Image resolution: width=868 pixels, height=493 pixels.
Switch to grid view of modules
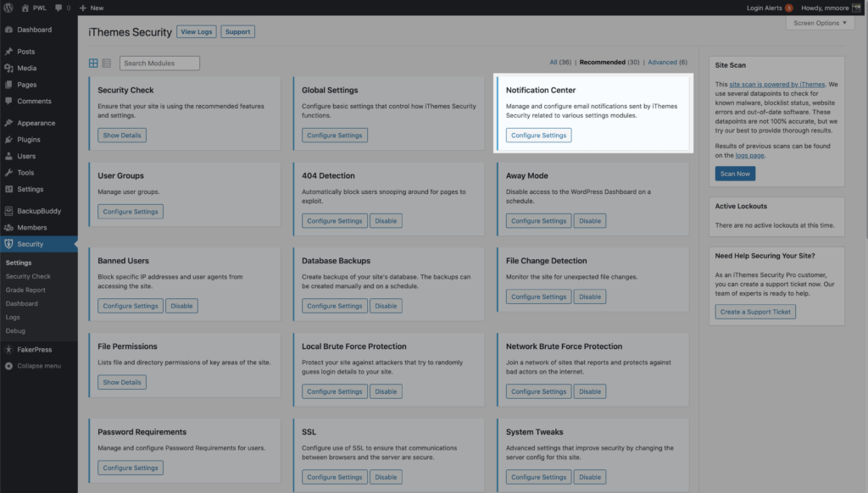coord(93,63)
